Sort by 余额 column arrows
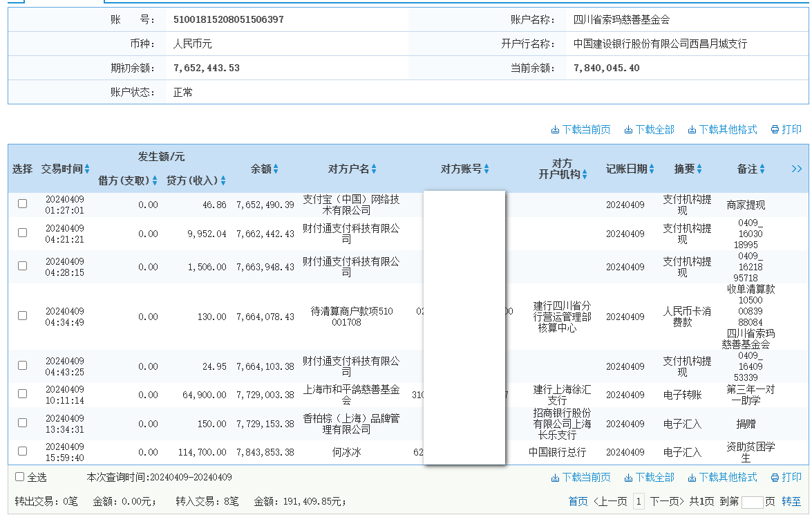This screenshot has width=812, height=515. coord(276,169)
